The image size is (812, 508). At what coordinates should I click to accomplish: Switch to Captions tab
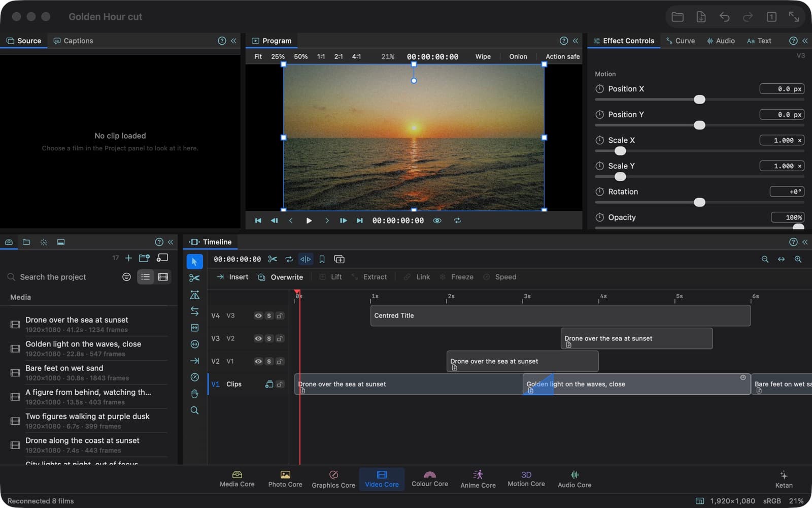[73, 41]
